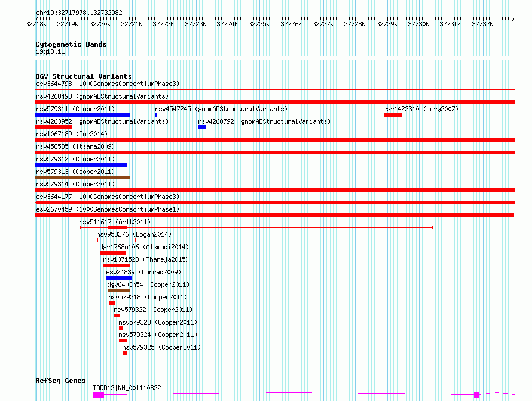Select the nsv4268493 gnomAD variant bar
Viewport: 532px width, 401px height.
click(x=275, y=102)
